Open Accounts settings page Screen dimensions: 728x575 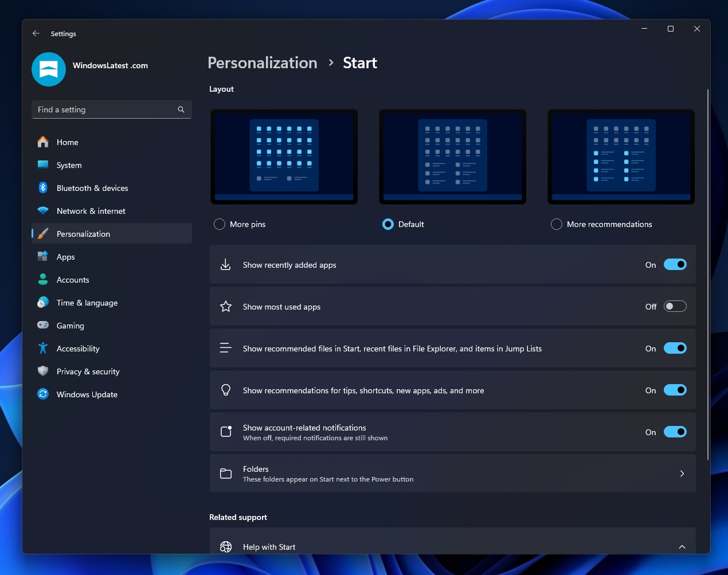[112, 280]
